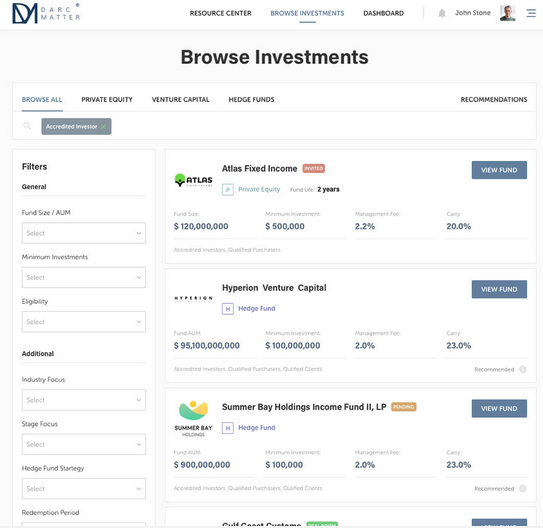
Task: Click the John Stone username
Action: pyautogui.click(x=473, y=13)
